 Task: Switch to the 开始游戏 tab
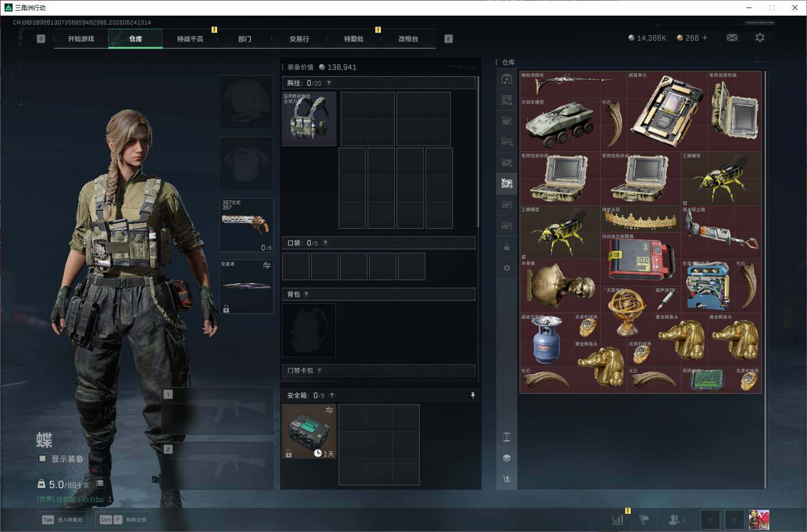coord(81,39)
